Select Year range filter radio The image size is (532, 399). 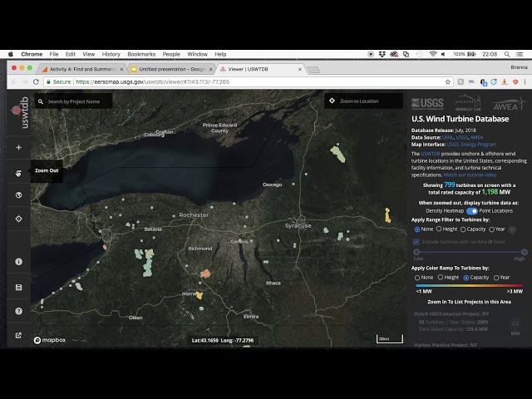pyautogui.click(x=491, y=229)
